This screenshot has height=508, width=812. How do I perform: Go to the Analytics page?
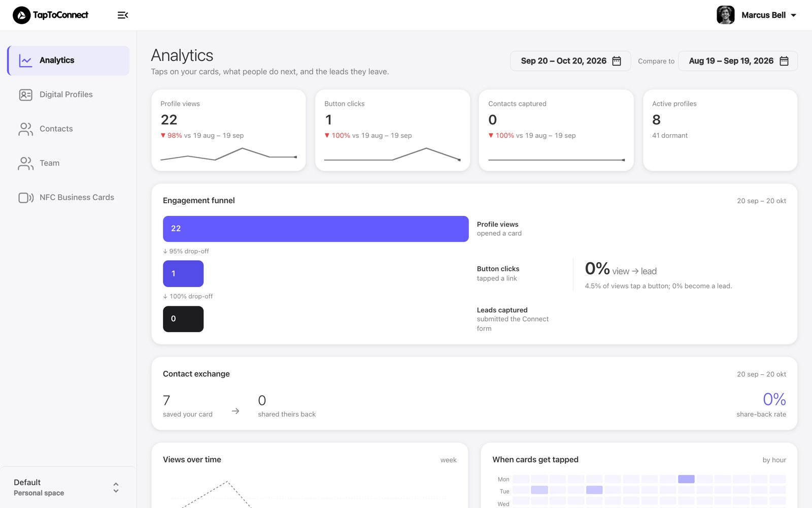tap(69, 60)
